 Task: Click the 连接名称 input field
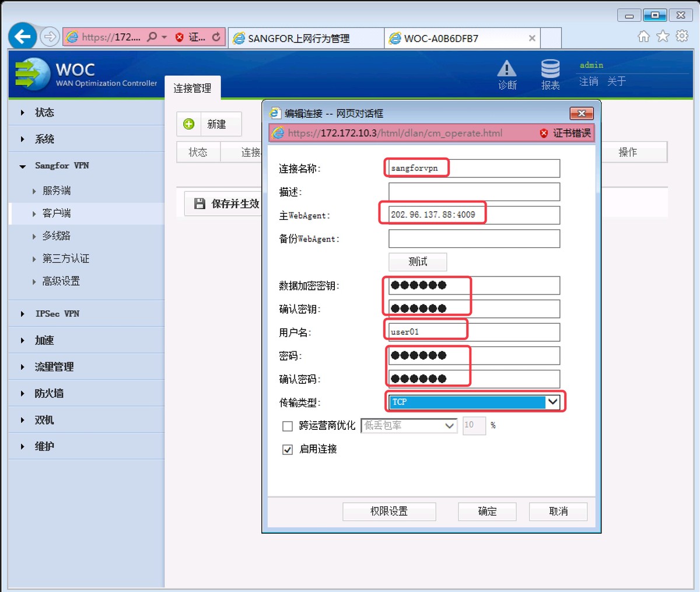tap(474, 168)
